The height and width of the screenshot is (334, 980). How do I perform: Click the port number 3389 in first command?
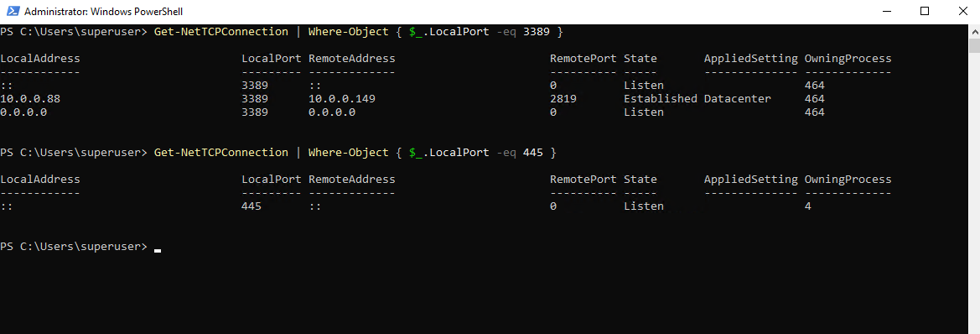tap(537, 31)
